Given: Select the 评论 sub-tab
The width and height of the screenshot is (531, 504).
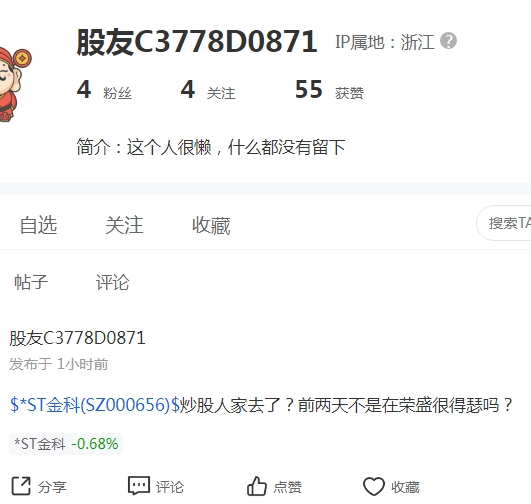Looking at the screenshot, I should pyautogui.click(x=112, y=282).
